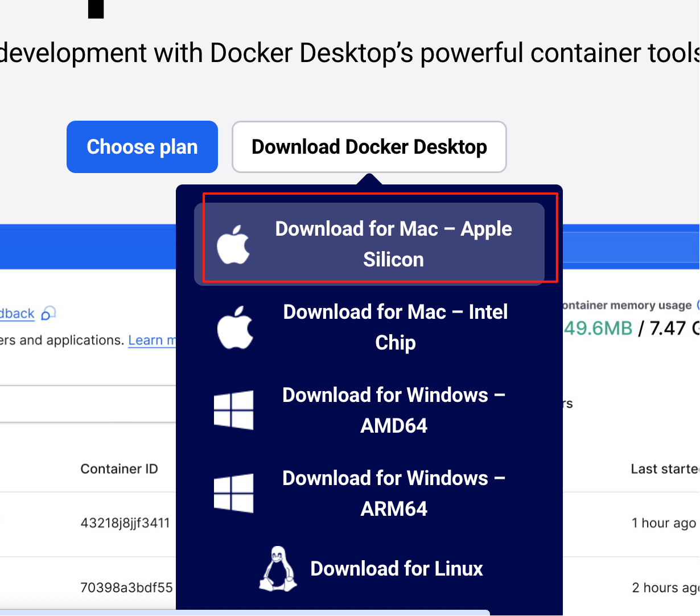This screenshot has width=700, height=616.
Task: Choose Download for Windows – ARM64
Action: [369, 493]
